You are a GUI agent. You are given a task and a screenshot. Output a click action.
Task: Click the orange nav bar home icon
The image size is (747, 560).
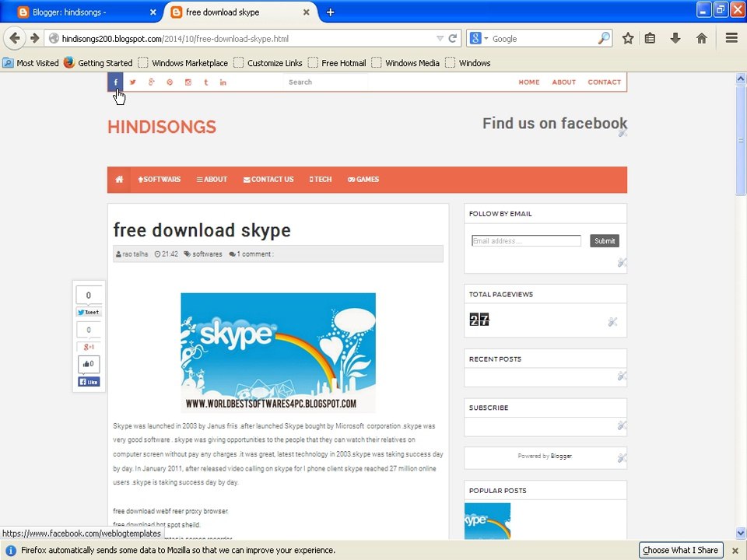point(119,180)
